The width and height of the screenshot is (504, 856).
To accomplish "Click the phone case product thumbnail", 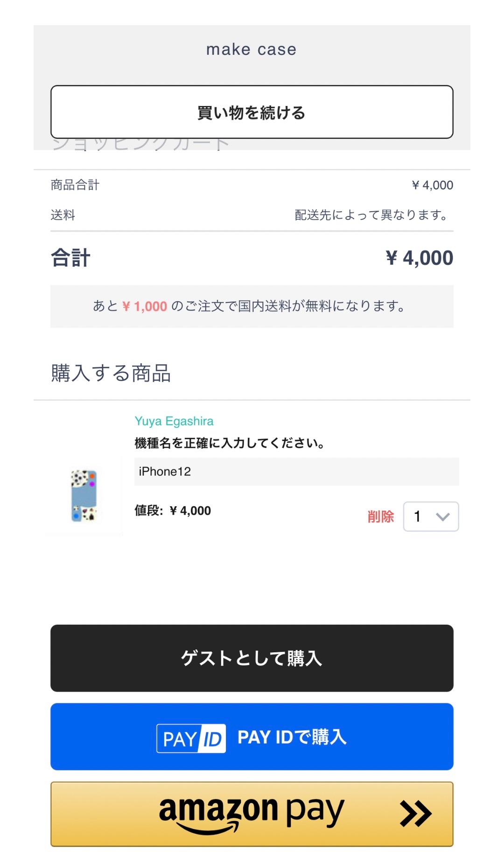I will [x=84, y=496].
